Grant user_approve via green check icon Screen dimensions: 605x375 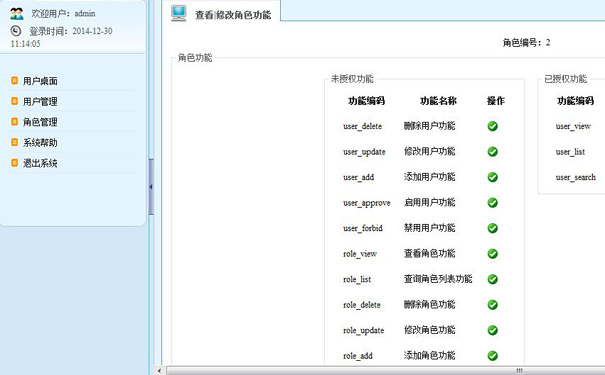[x=492, y=203]
